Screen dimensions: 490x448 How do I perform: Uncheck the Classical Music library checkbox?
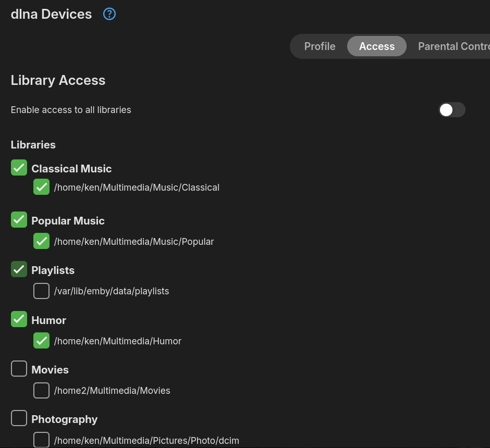tap(19, 168)
